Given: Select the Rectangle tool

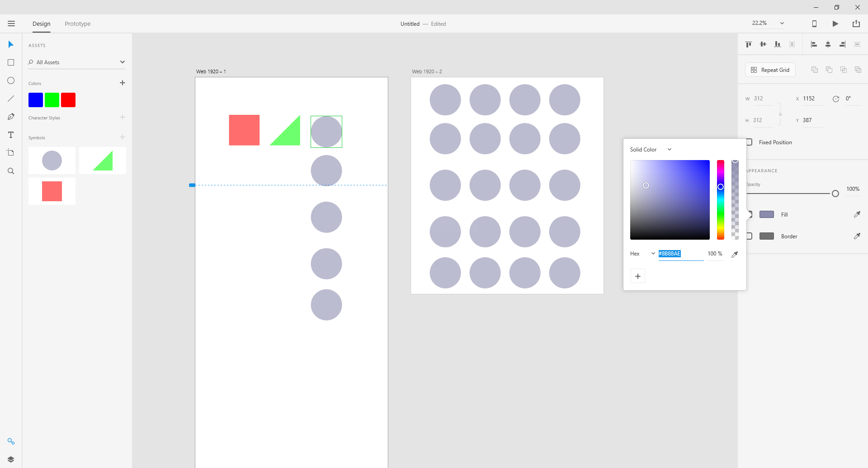Looking at the screenshot, I should click(11, 62).
